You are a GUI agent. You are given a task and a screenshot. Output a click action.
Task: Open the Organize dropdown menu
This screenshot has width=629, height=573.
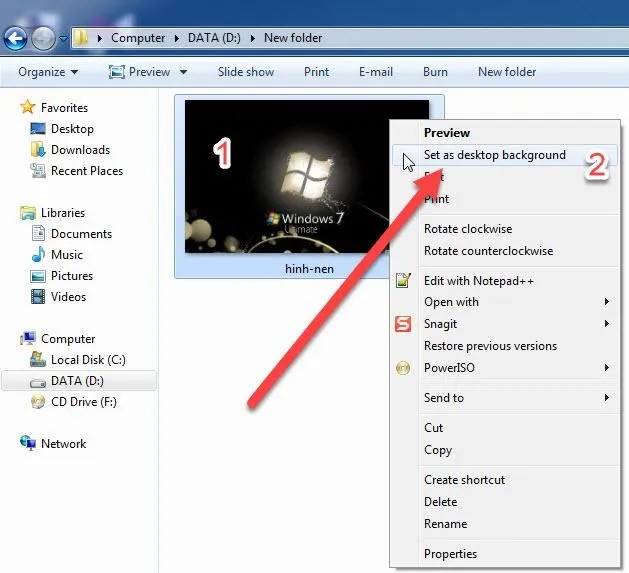pos(46,72)
